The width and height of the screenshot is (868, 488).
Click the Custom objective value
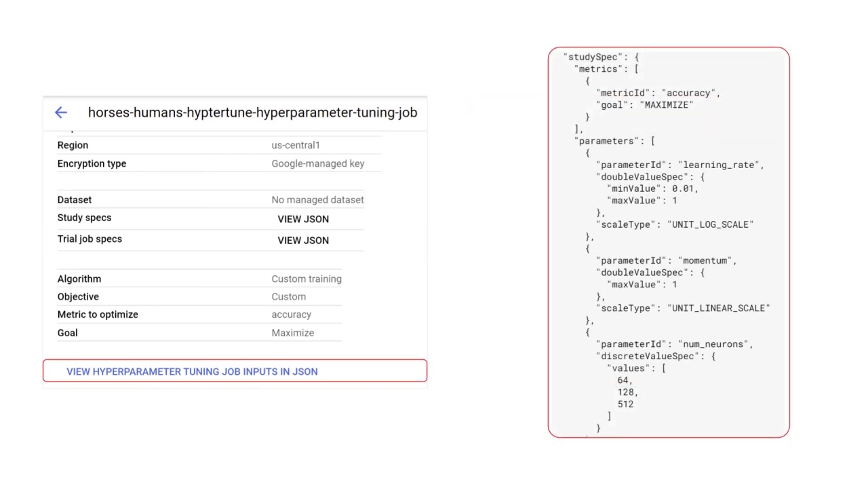pyautogui.click(x=289, y=296)
